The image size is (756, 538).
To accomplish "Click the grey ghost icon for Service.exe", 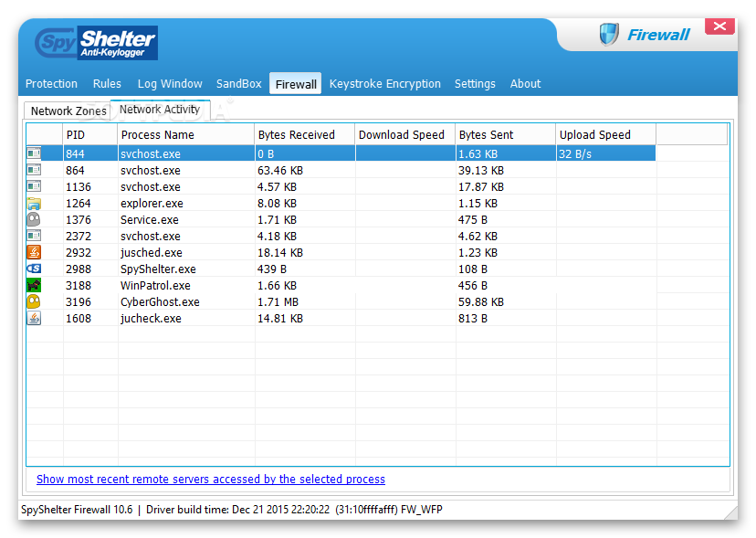I will pyautogui.click(x=34, y=219).
